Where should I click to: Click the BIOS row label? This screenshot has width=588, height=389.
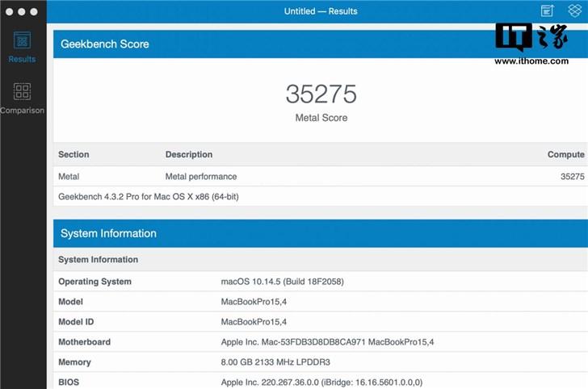pyautogui.click(x=69, y=383)
